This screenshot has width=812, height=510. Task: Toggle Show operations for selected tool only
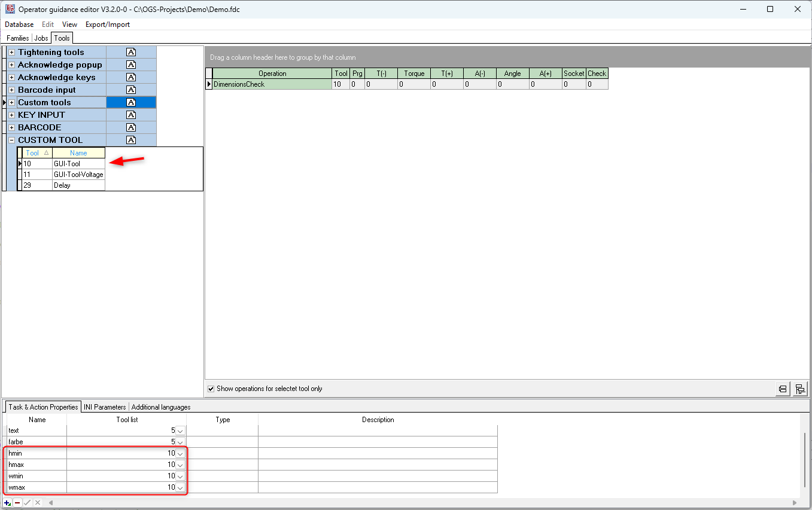[211, 389]
